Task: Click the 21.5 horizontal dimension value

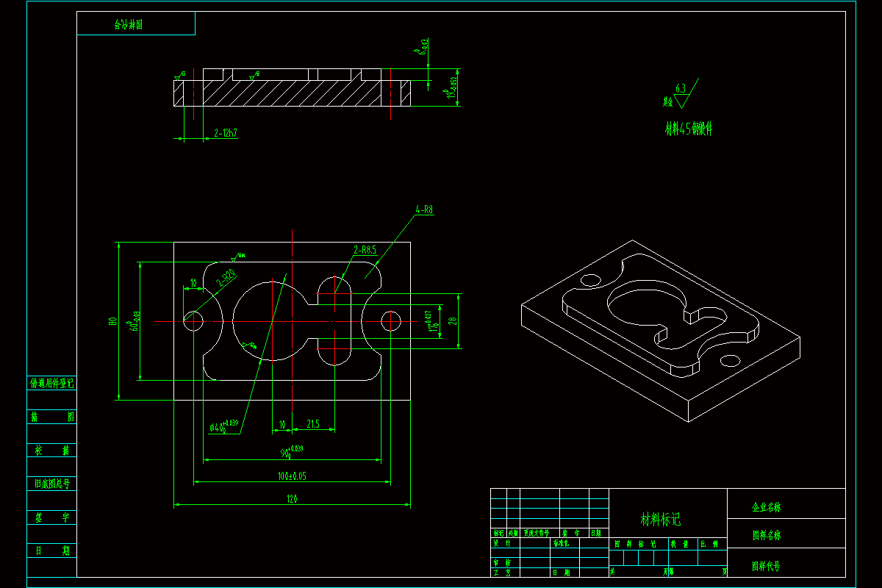Action: point(313,424)
